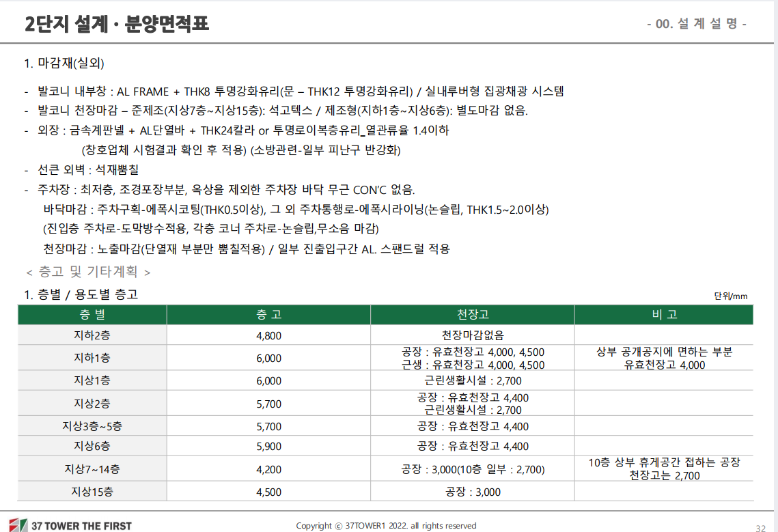
Task: Click the 지상15층 row label
Action: click(92, 492)
